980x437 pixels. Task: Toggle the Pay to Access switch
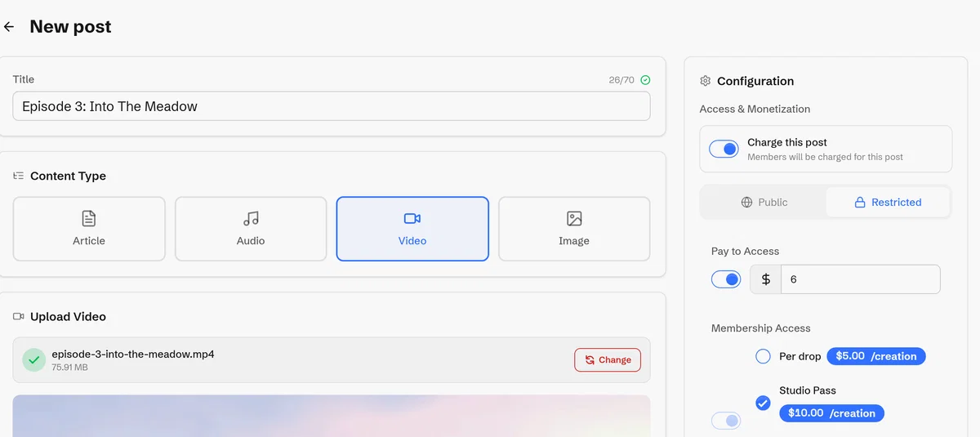pyautogui.click(x=726, y=279)
